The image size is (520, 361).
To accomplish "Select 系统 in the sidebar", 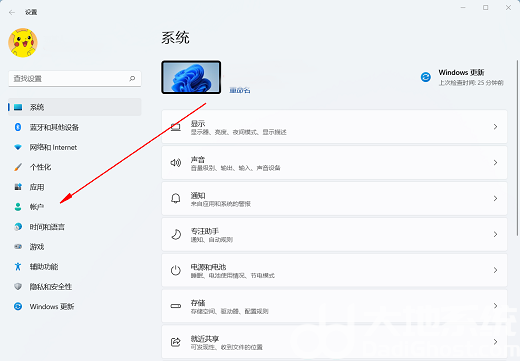I will click(x=75, y=107).
